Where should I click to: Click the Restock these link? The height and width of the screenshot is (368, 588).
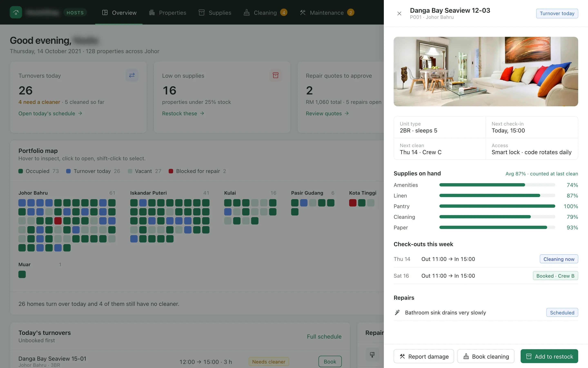point(183,113)
